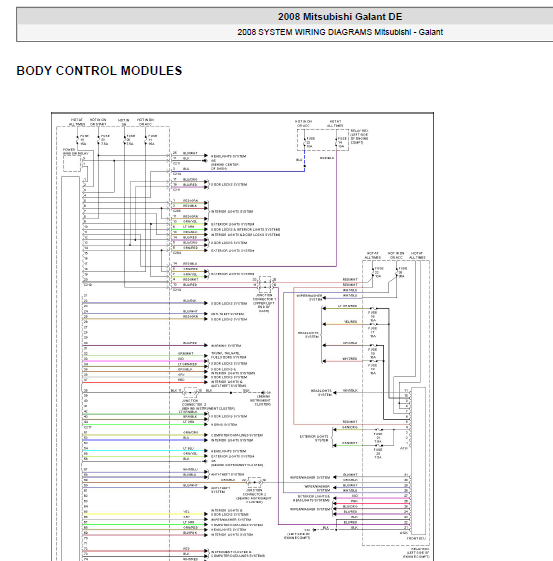The height and width of the screenshot is (561, 553).
Task: Click the BODY CONTROL MODULES heading
Action: pos(99,71)
